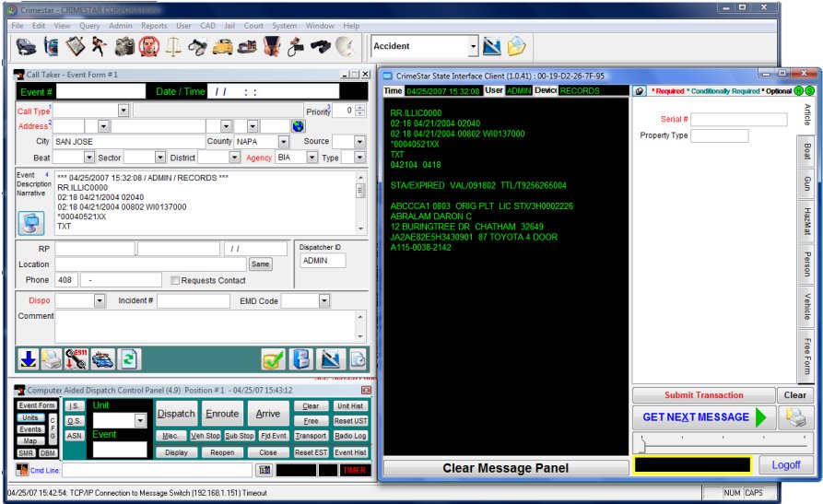Click the Veh Stop button
823x504 pixels.
pyautogui.click(x=206, y=436)
